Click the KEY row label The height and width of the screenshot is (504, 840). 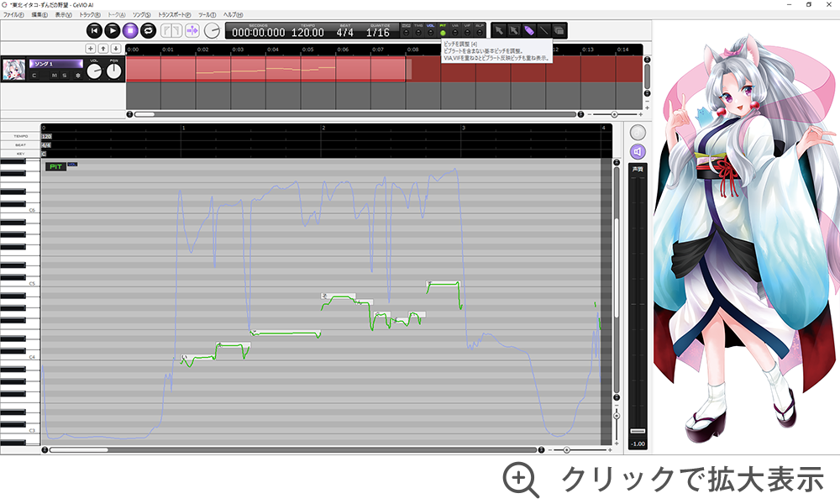(x=20, y=154)
